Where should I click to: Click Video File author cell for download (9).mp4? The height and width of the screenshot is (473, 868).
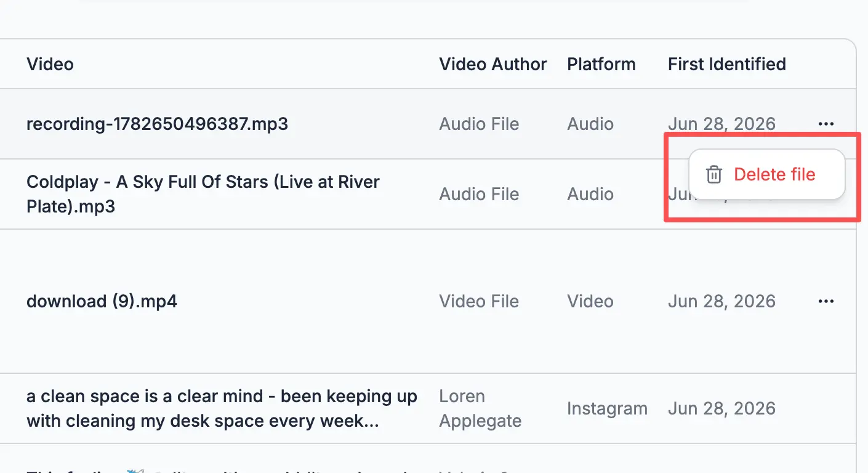click(479, 301)
